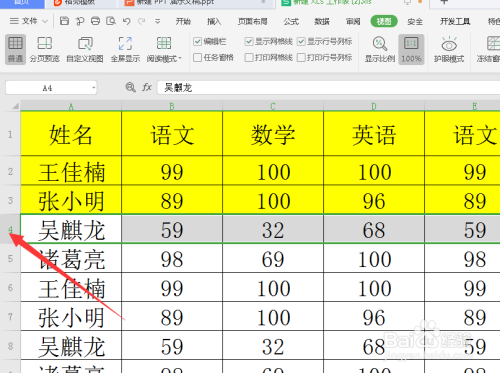Open the 审阅 ribbon tab
Screen dimensions: 500x373
[x=353, y=22]
